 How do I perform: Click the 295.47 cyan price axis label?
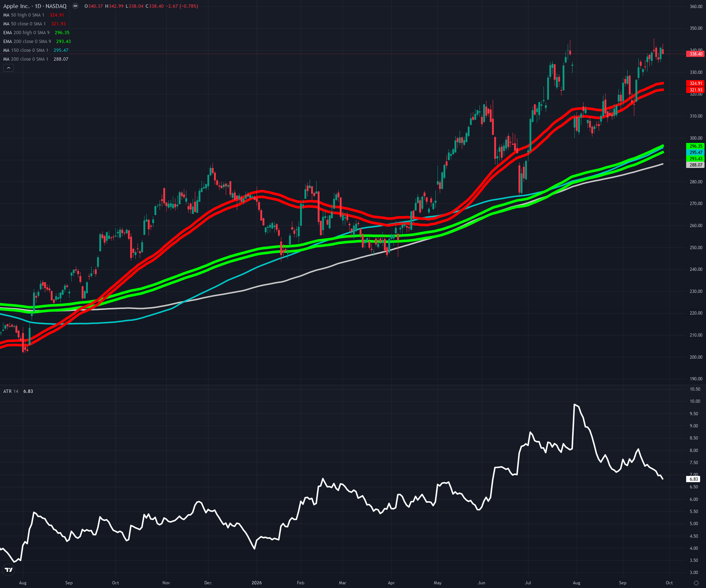point(695,153)
